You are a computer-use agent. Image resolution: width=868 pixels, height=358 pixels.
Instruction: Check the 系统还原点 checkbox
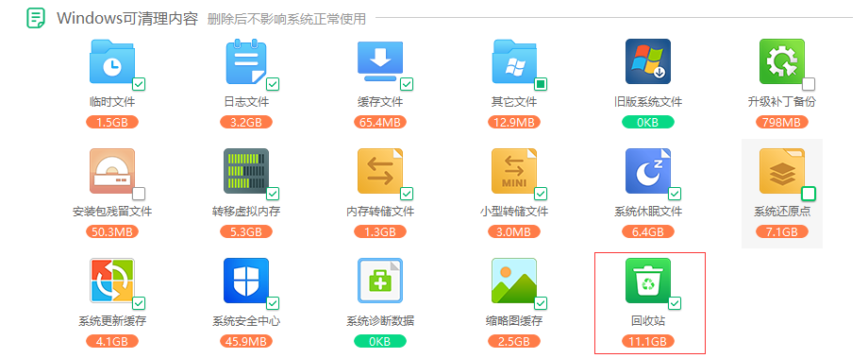point(809,194)
